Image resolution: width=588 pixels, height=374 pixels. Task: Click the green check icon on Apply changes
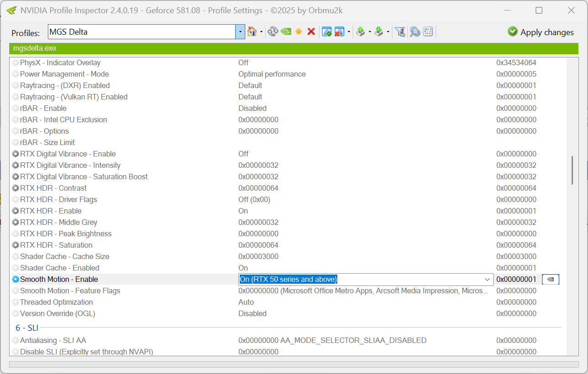[x=513, y=31]
